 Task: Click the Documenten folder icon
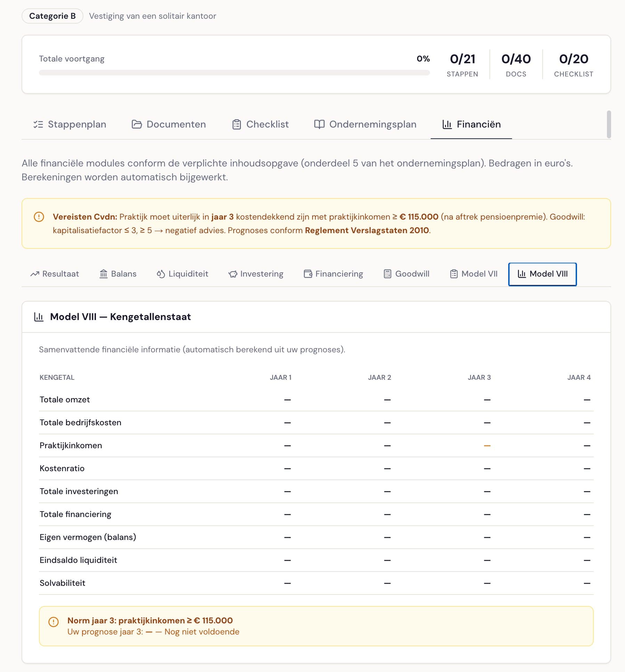[x=137, y=124]
